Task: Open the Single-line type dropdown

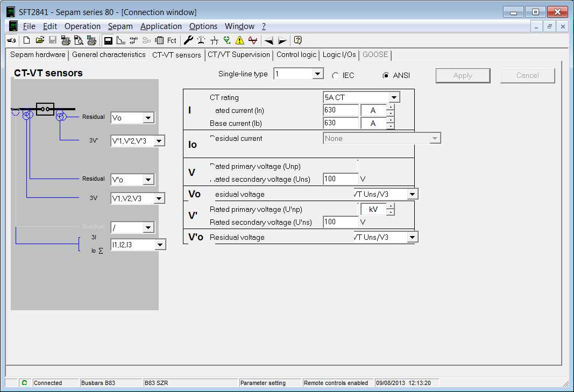Action: click(x=317, y=74)
